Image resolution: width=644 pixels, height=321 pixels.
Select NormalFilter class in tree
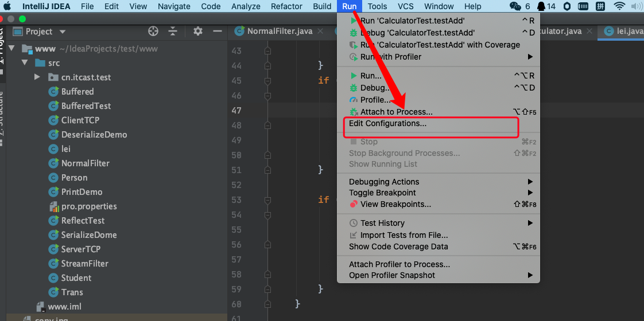click(x=86, y=163)
